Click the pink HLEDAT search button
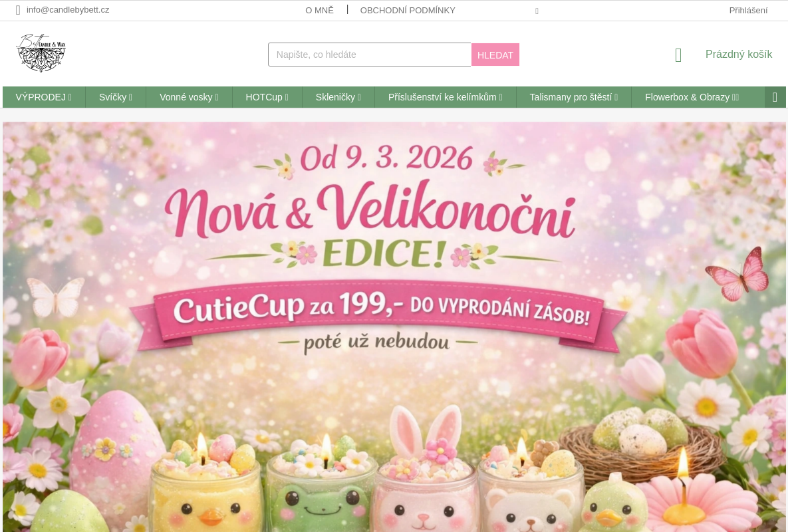Viewport: 798px width, 532px height. click(495, 55)
